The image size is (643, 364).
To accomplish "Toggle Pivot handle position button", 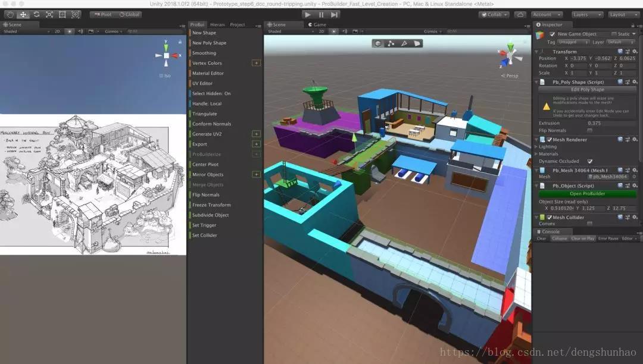I will [x=103, y=15].
